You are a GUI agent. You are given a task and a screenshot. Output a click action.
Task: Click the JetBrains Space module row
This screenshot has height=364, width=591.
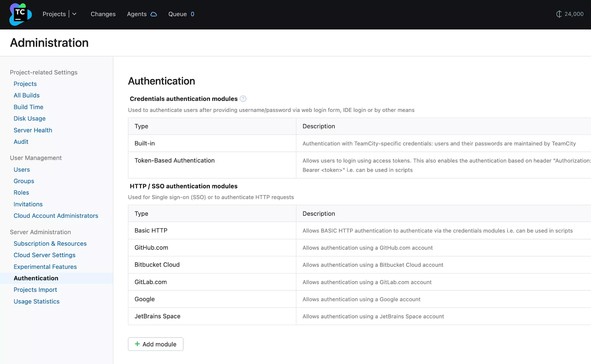[x=359, y=316]
